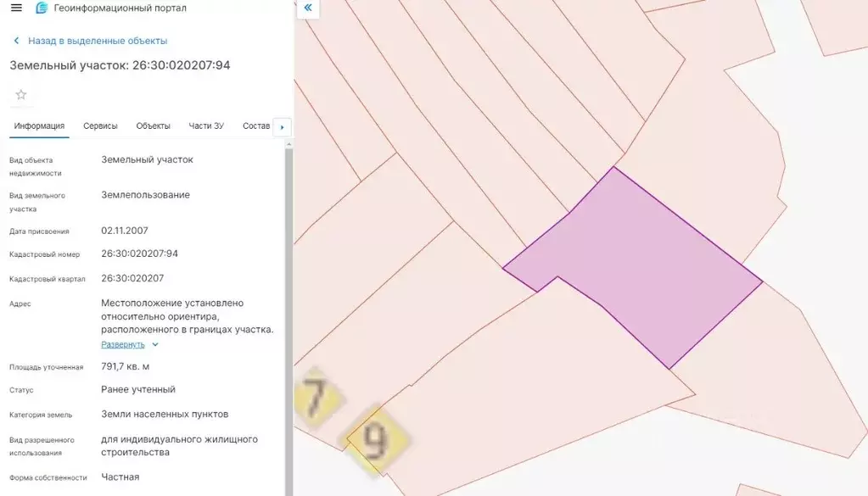
Task: Expand address via Развернуть link
Action: pyautogui.click(x=123, y=344)
